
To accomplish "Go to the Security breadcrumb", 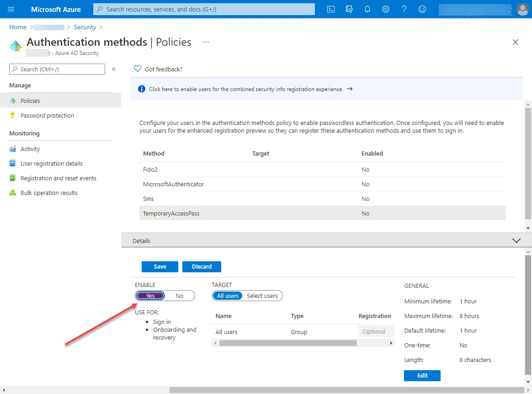I will point(85,27).
